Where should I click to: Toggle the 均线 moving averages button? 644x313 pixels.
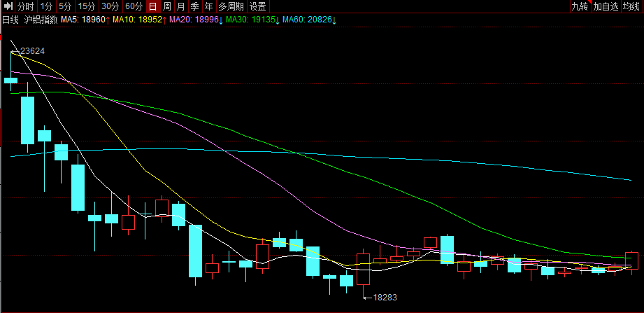coord(632,6)
